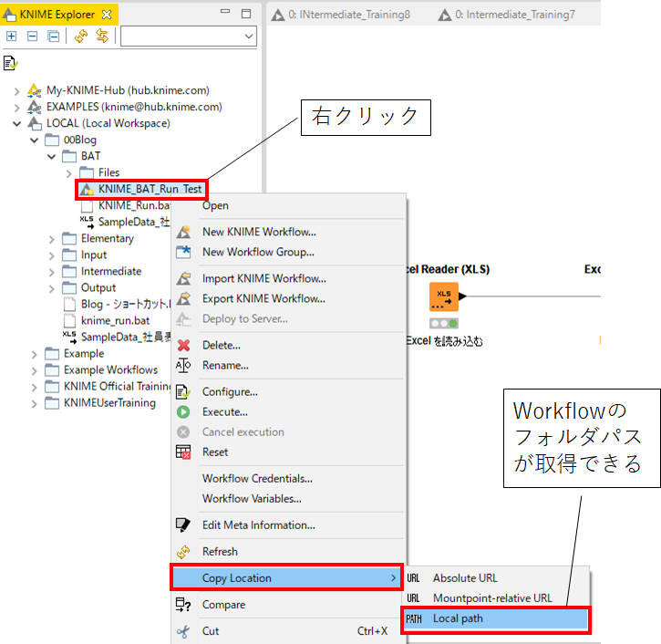The width and height of the screenshot is (661, 644).
Task: Click the green Execute play icon
Action: (183, 412)
